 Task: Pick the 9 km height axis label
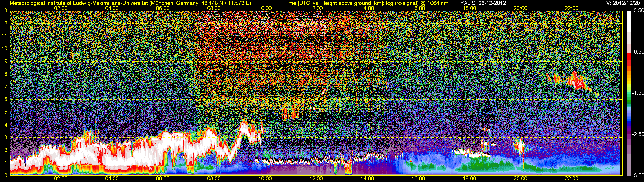pos(6,61)
